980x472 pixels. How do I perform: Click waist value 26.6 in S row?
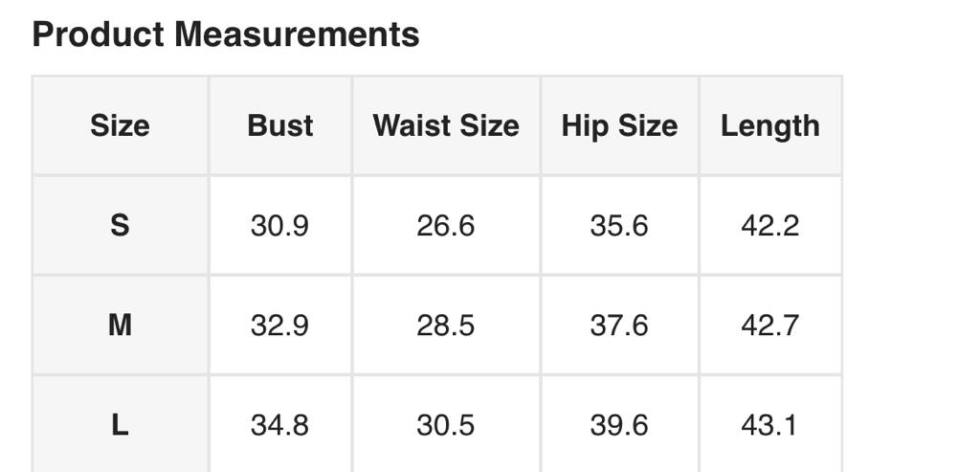446,226
